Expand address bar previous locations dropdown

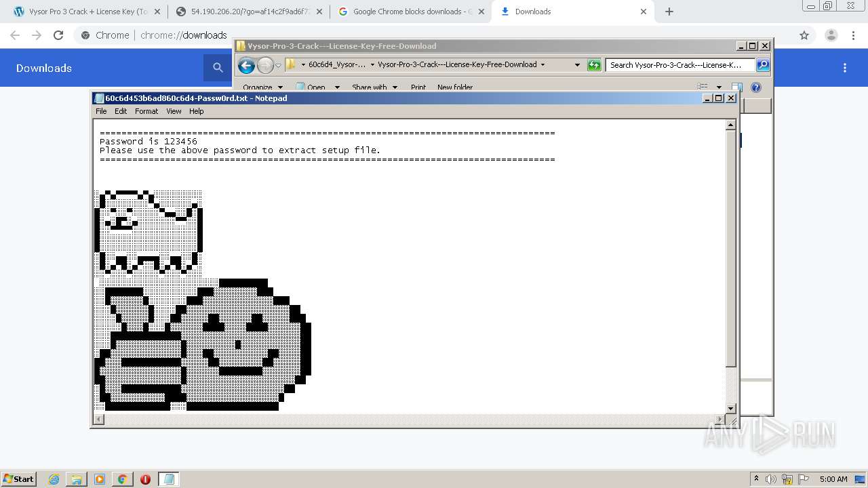577,65
